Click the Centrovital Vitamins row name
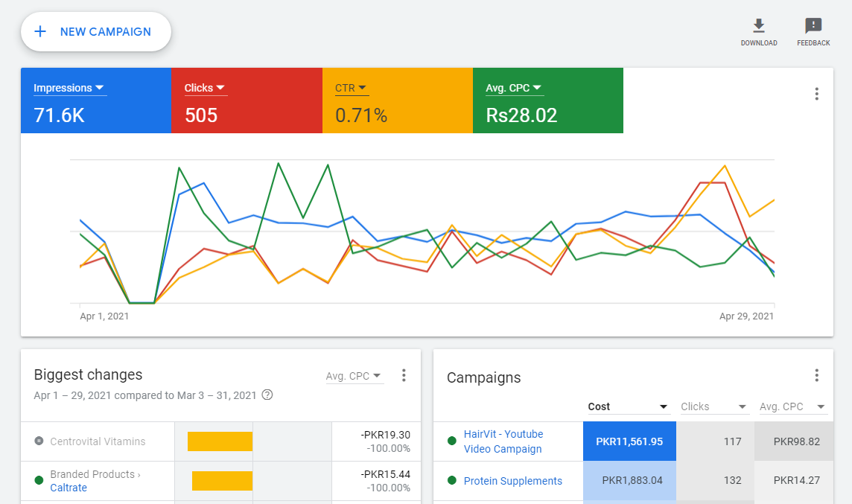Screen dimensions: 852x504 pyautogui.click(x=98, y=441)
